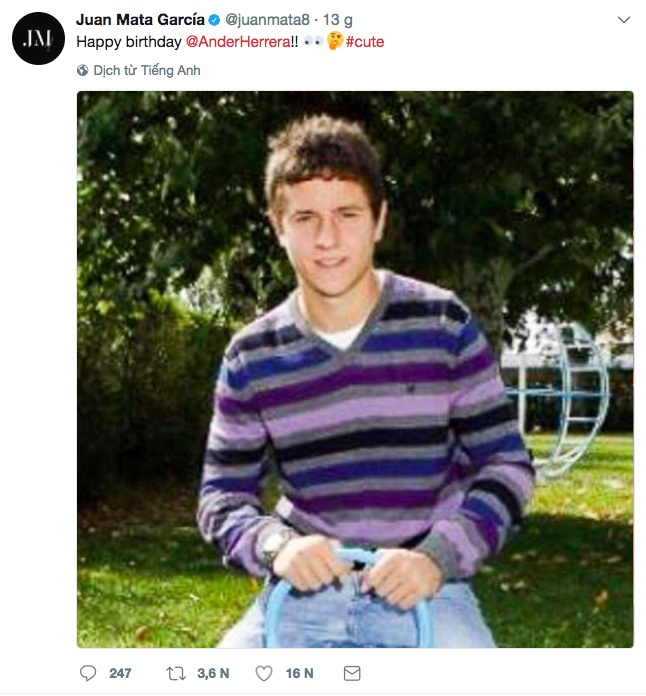The width and height of the screenshot is (646, 696).
Task: Click the 13 g timestamp
Action: 337,20
